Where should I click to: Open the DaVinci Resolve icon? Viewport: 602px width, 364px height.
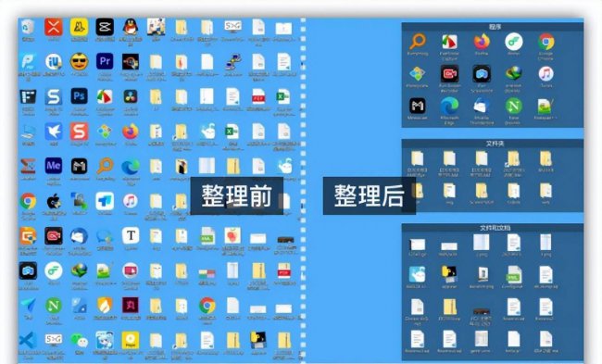click(131, 96)
